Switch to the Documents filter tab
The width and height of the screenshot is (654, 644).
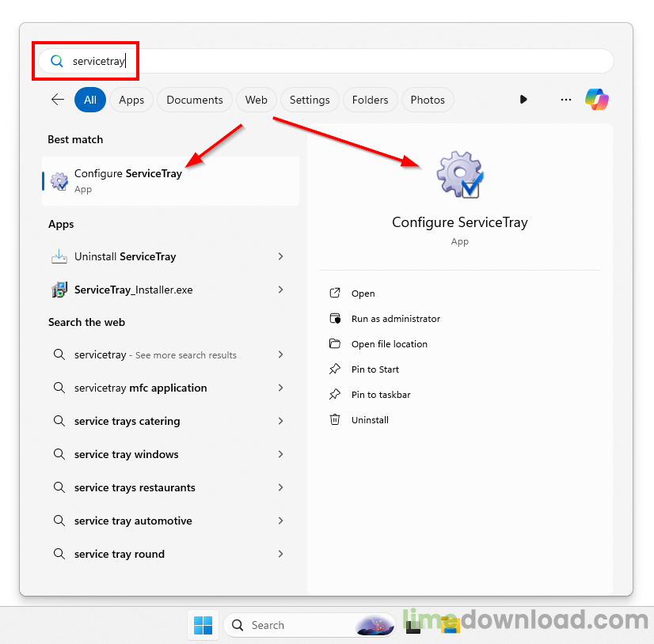tap(194, 100)
